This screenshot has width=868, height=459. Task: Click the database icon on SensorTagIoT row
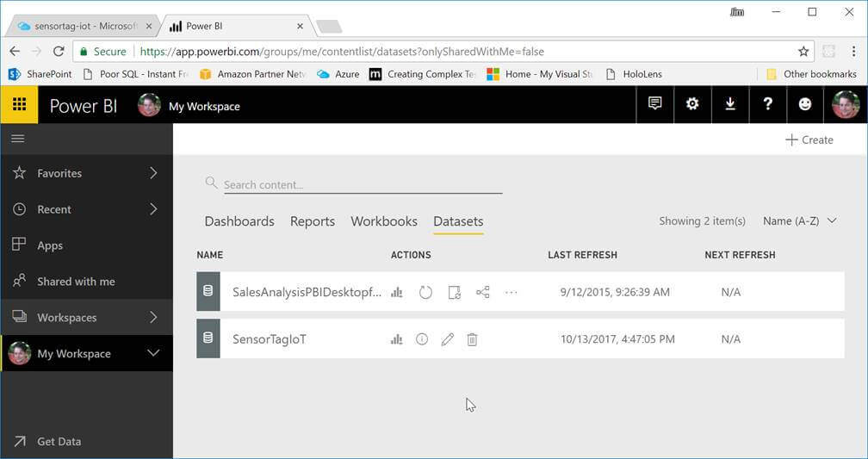click(208, 338)
